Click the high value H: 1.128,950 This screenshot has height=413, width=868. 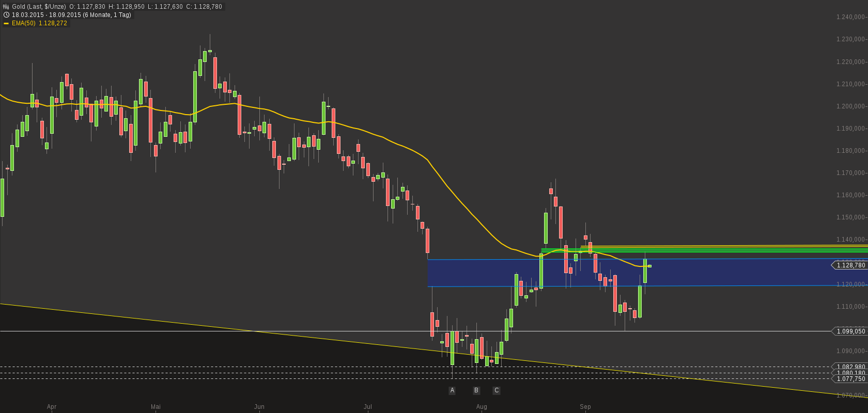click(x=127, y=7)
